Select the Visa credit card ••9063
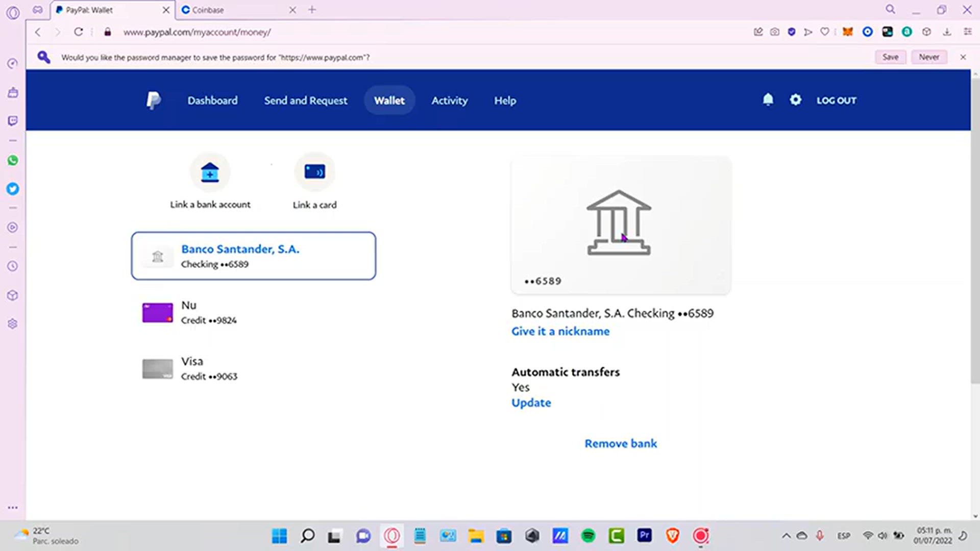Screen dimensions: 980x551 click(254, 368)
